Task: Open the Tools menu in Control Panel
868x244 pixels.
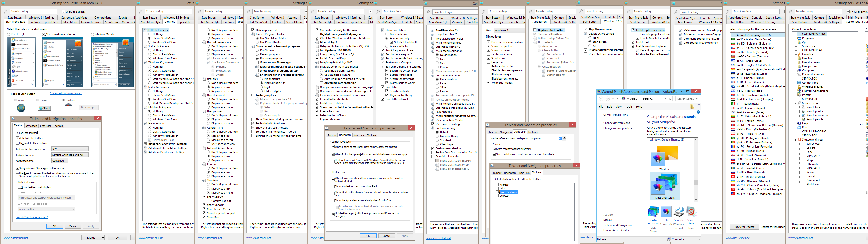Action: [x=628, y=106]
